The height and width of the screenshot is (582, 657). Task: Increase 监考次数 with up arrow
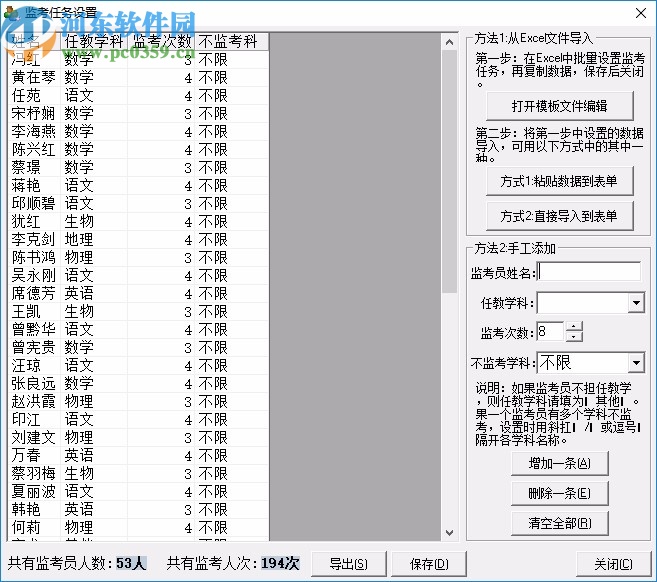(x=574, y=326)
